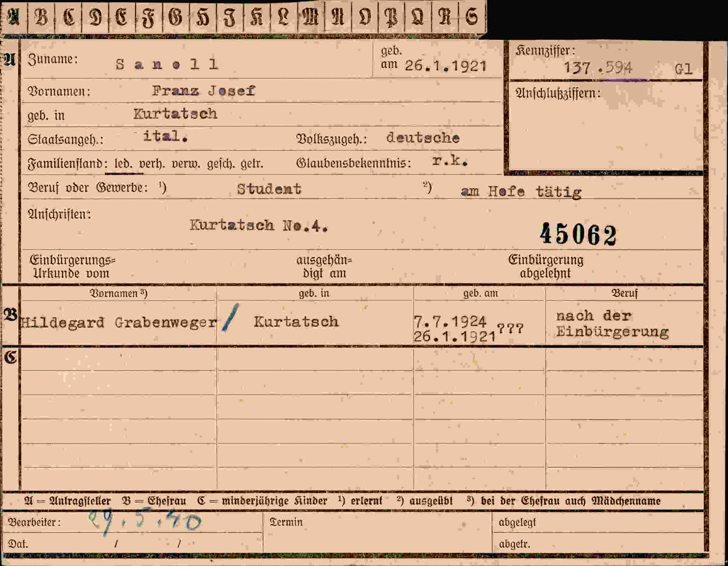This screenshot has height=566, width=728.
Task: Click the last index tab letter S
Action: (x=472, y=17)
